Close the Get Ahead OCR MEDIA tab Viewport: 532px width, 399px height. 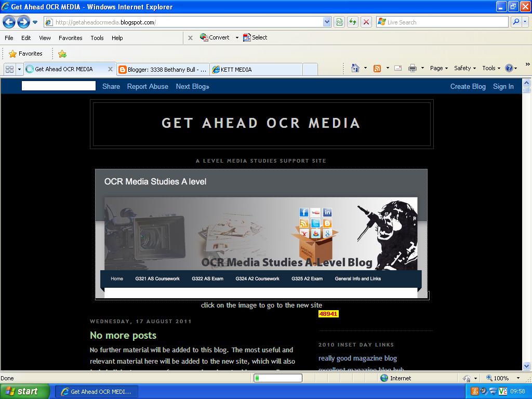(110, 69)
